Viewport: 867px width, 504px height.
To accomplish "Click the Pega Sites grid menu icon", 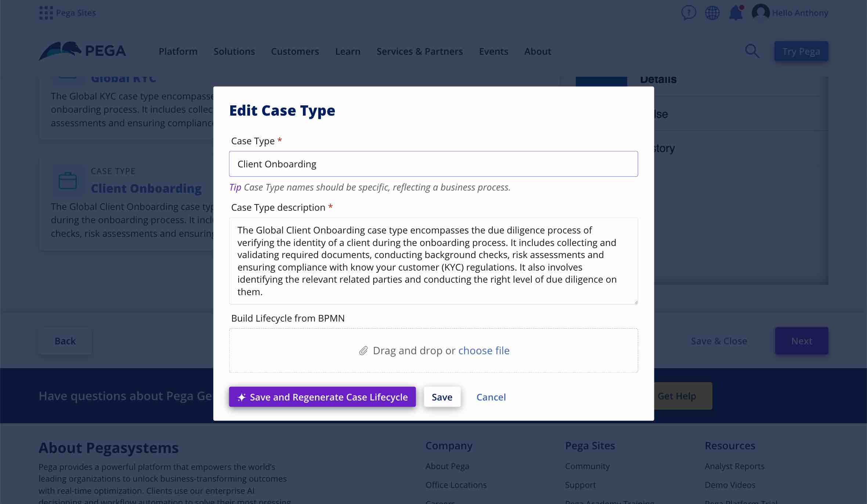I will [x=46, y=12].
